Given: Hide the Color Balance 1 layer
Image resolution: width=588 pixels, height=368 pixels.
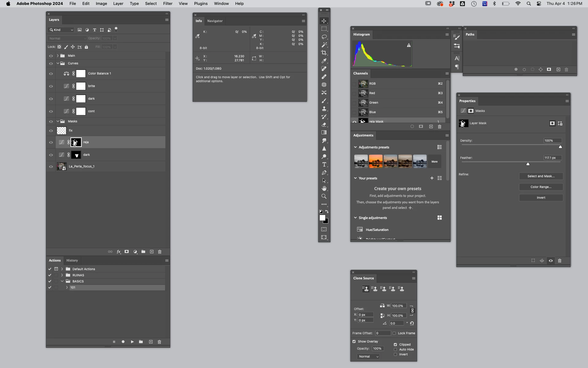Looking at the screenshot, I should (x=51, y=74).
